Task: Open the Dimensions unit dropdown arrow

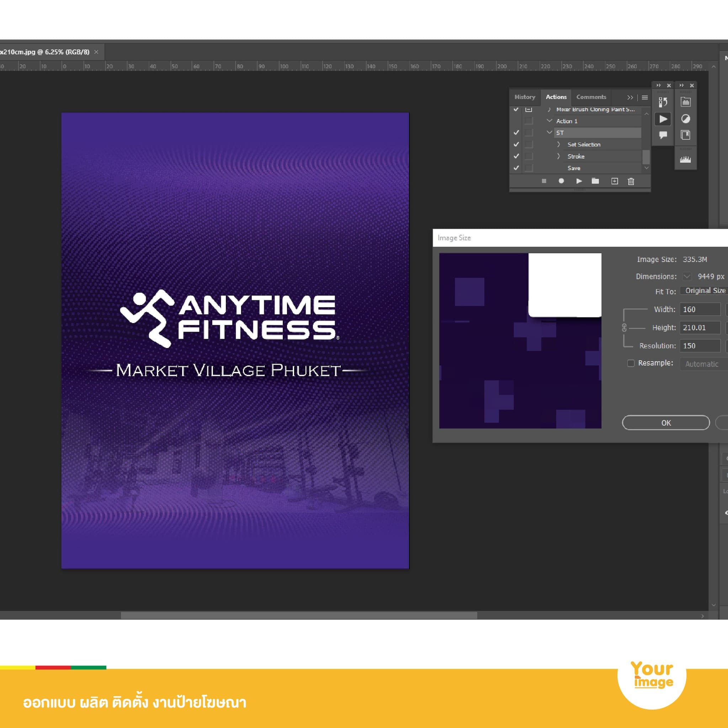Action: point(686,277)
